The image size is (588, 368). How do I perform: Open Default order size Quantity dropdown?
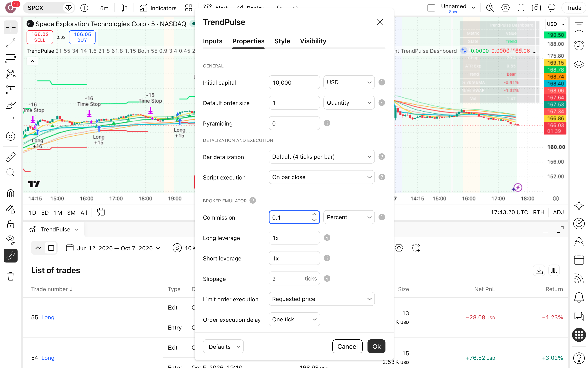[x=349, y=103]
